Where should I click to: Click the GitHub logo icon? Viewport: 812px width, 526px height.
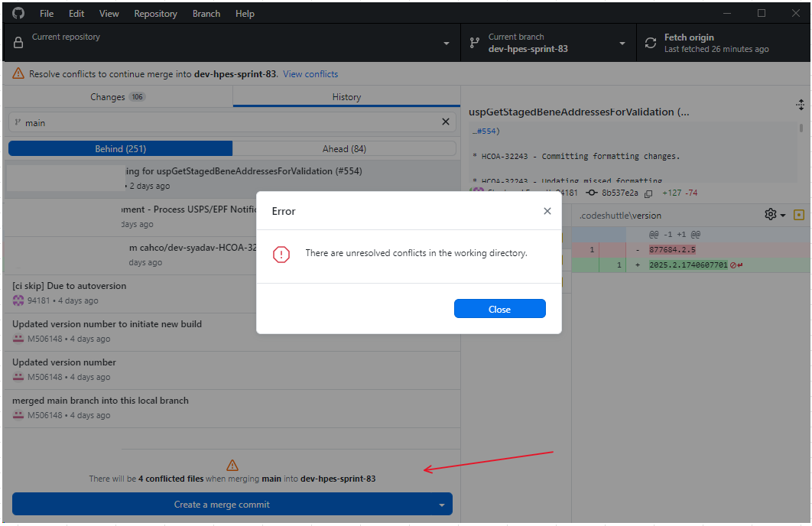pyautogui.click(x=18, y=14)
